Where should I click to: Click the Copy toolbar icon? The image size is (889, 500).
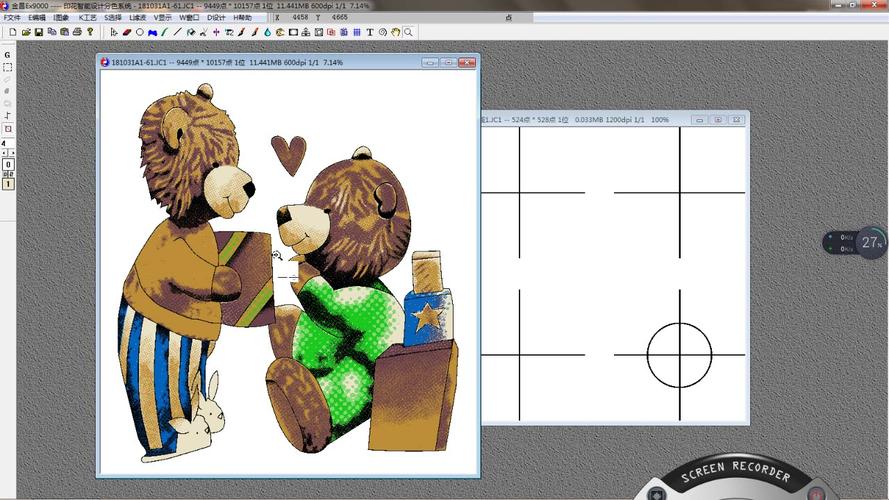tap(52, 32)
